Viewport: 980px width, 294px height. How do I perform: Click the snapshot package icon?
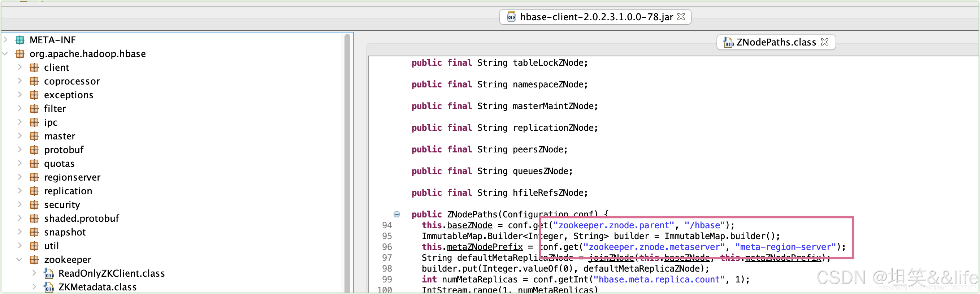click(x=34, y=232)
